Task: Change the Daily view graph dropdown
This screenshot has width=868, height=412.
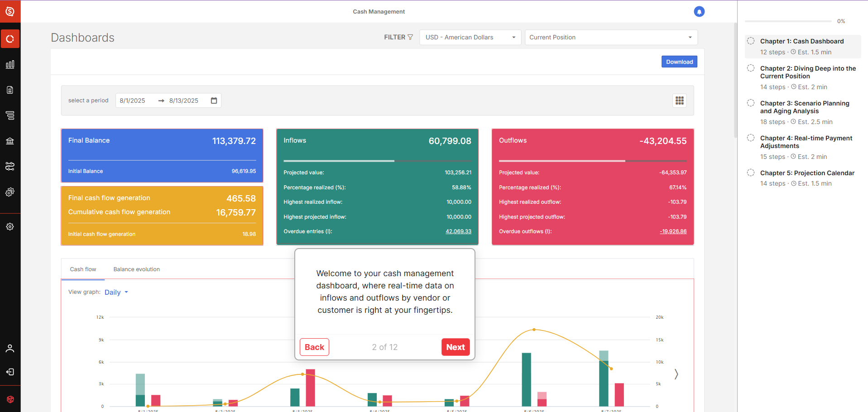Action: (x=116, y=292)
